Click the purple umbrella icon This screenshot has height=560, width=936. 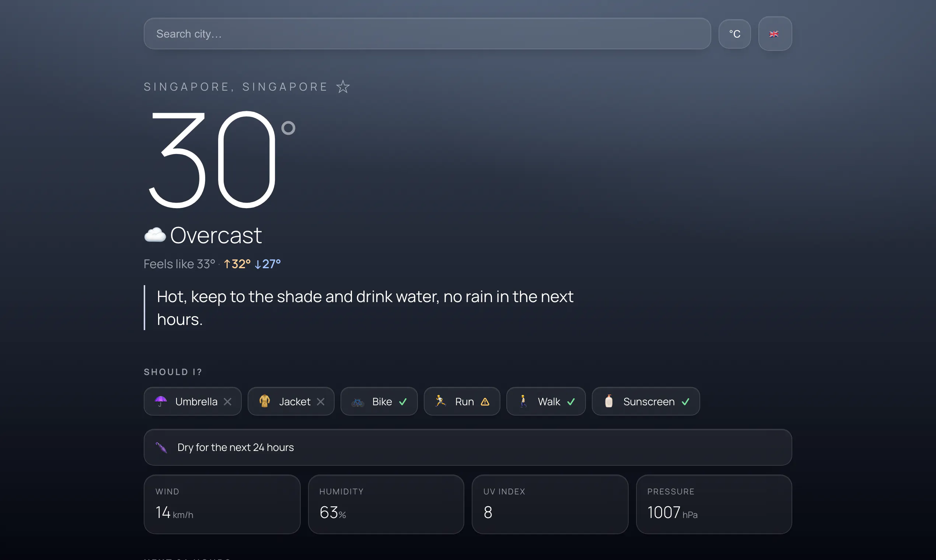[161, 401]
